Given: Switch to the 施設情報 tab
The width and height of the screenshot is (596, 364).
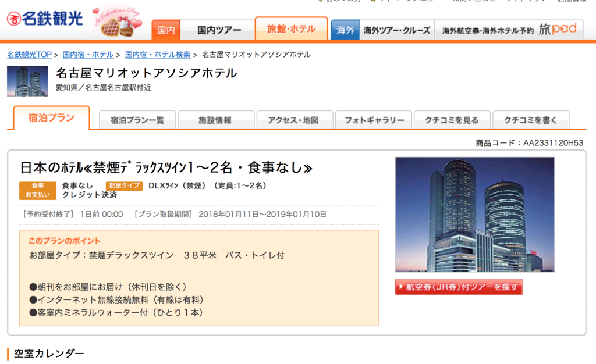Looking at the screenshot, I should click(215, 120).
